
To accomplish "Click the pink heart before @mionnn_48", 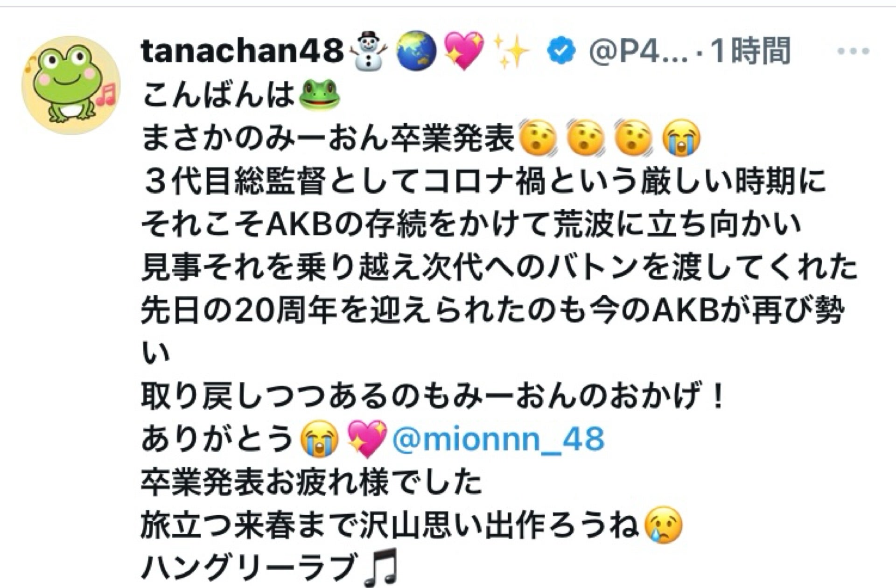I will (x=368, y=439).
